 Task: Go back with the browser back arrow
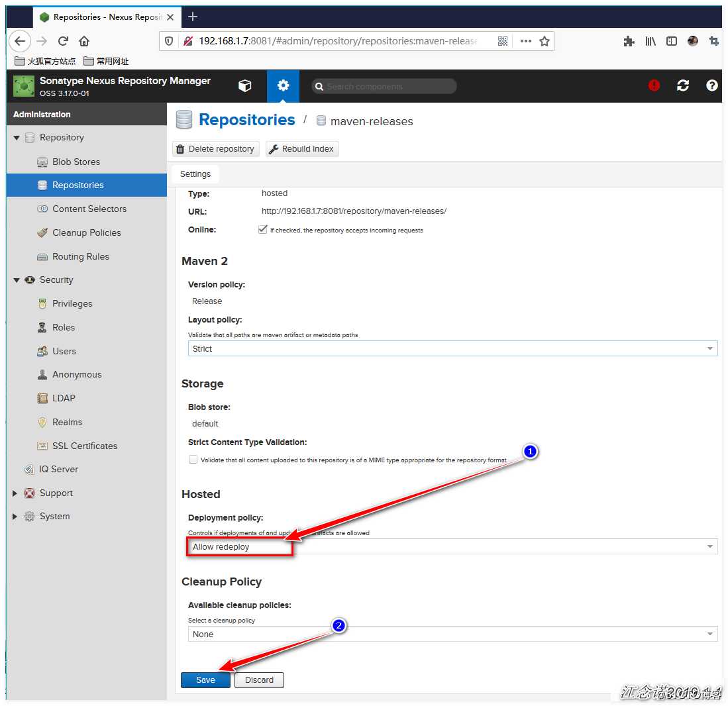[19, 41]
